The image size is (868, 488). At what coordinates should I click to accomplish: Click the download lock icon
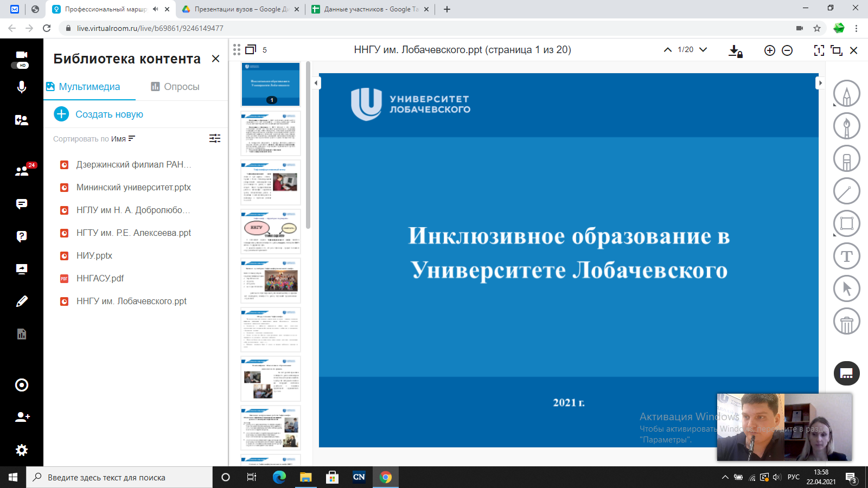pos(735,51)
